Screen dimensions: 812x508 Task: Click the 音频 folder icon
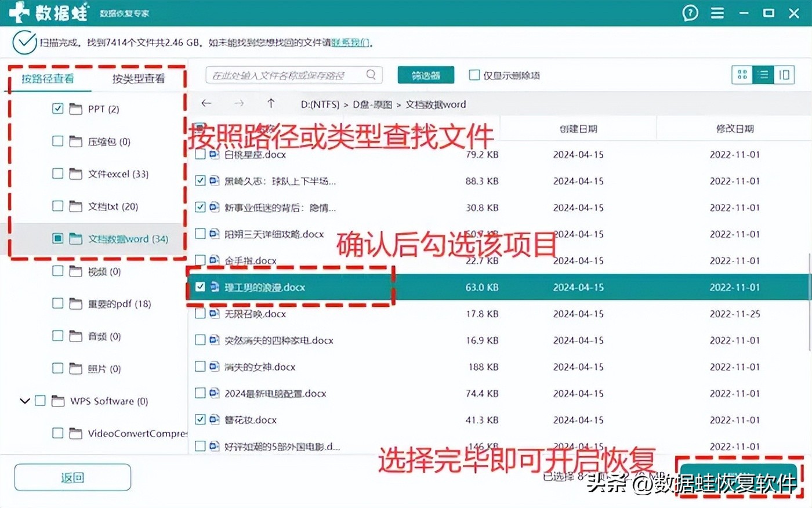pyautogui.click(x=76, y=336)
